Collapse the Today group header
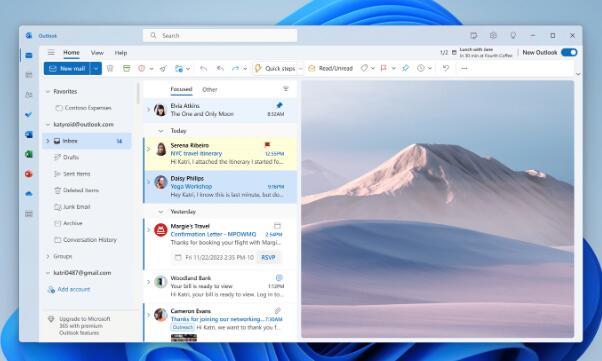This screenshot has width=602, height=361. (161, 131)
